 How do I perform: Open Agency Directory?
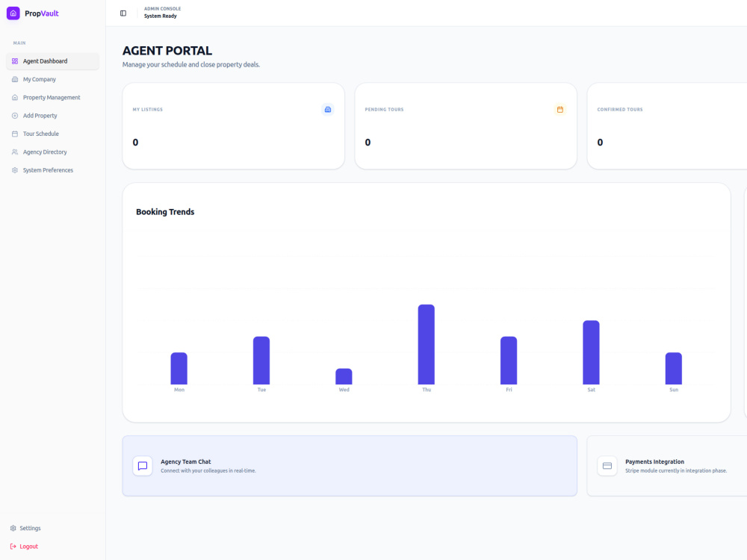(x=52, y=152)
